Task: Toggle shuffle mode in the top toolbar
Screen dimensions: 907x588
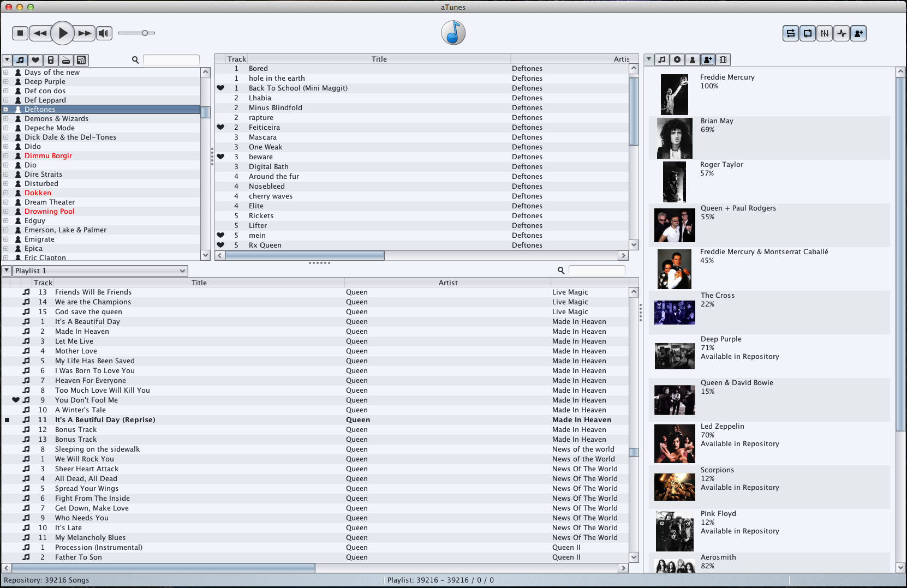Action: [790, 33]
